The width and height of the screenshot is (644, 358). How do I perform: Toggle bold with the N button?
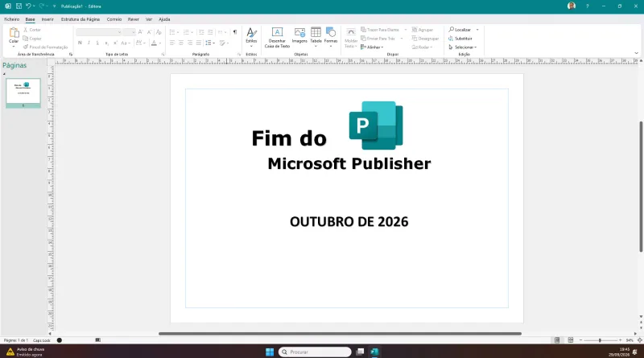[x=80, y=43]
